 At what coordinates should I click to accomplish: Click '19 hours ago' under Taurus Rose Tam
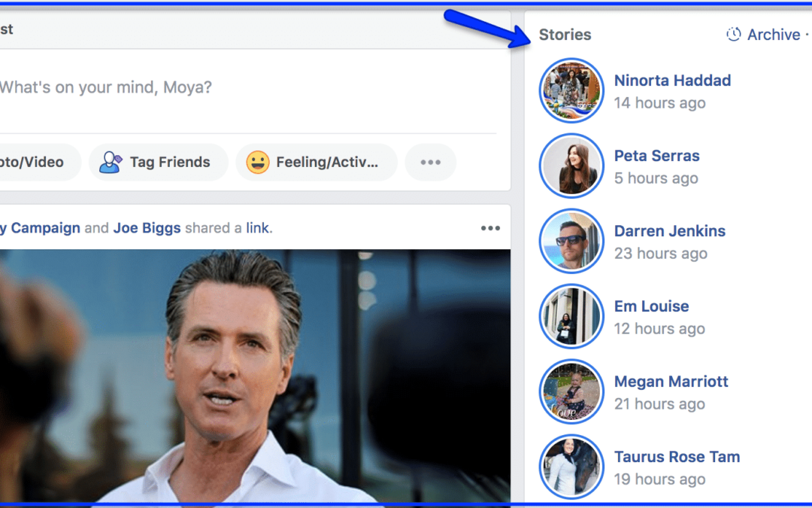660,479
